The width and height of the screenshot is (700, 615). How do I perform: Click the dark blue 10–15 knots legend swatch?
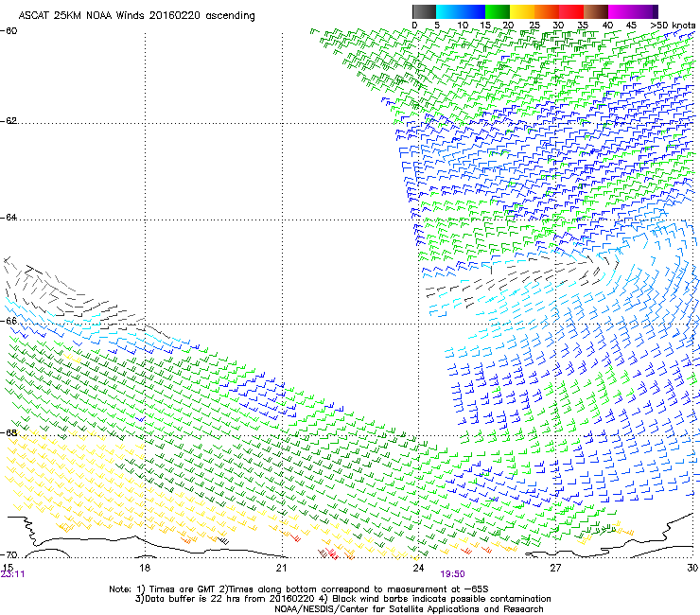(x=473, y=11)
